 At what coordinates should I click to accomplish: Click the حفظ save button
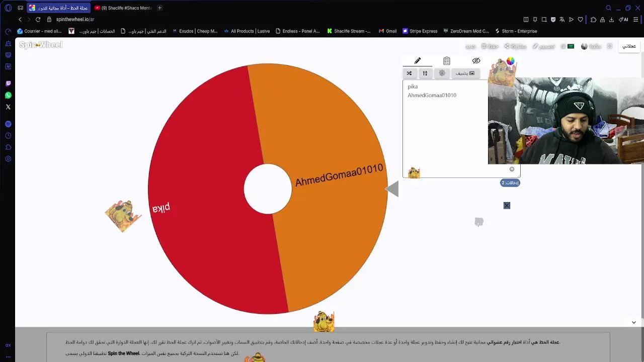coord(490,46)
